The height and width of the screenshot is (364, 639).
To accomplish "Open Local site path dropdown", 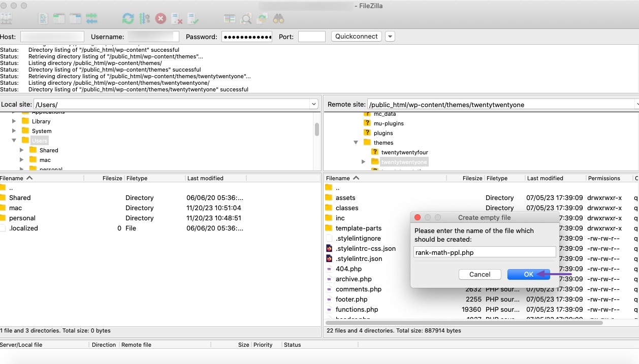I will [314, 104].
